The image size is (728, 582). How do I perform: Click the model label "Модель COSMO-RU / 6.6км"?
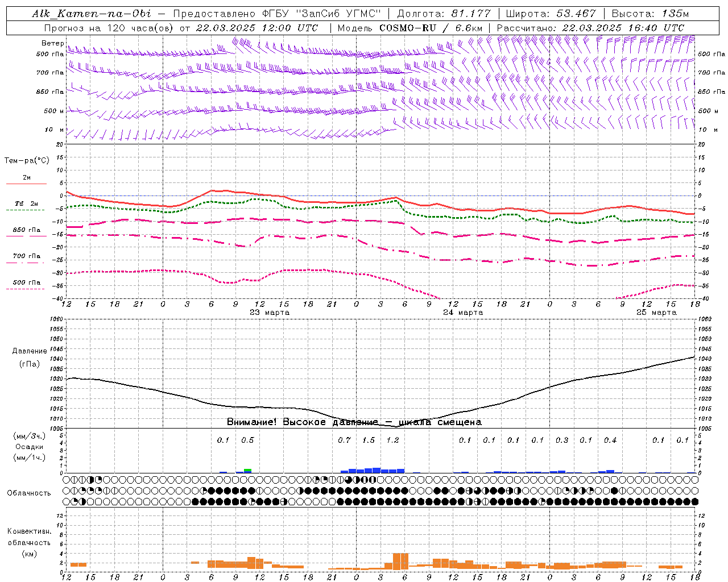point(409,28)
